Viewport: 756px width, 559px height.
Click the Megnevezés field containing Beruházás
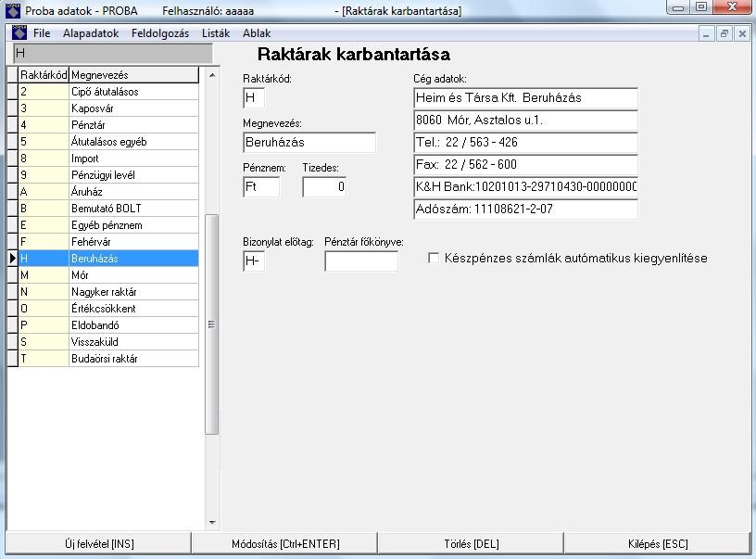309,143
